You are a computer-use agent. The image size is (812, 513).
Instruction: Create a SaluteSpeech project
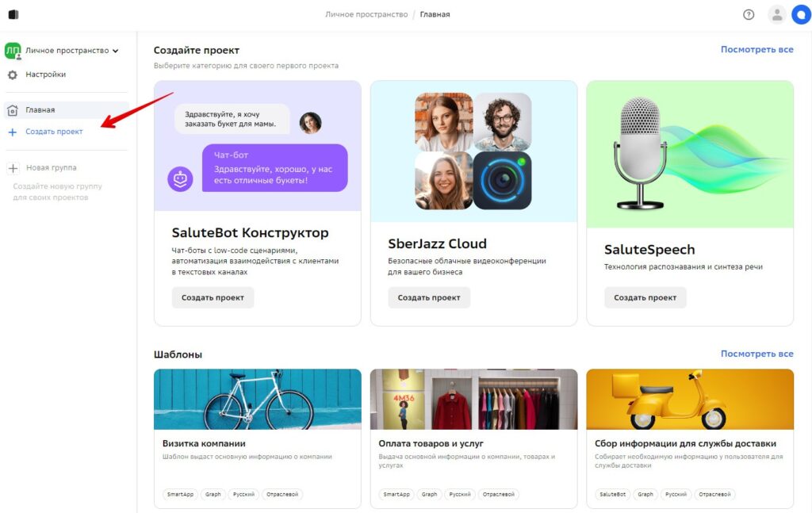point(645,297)
